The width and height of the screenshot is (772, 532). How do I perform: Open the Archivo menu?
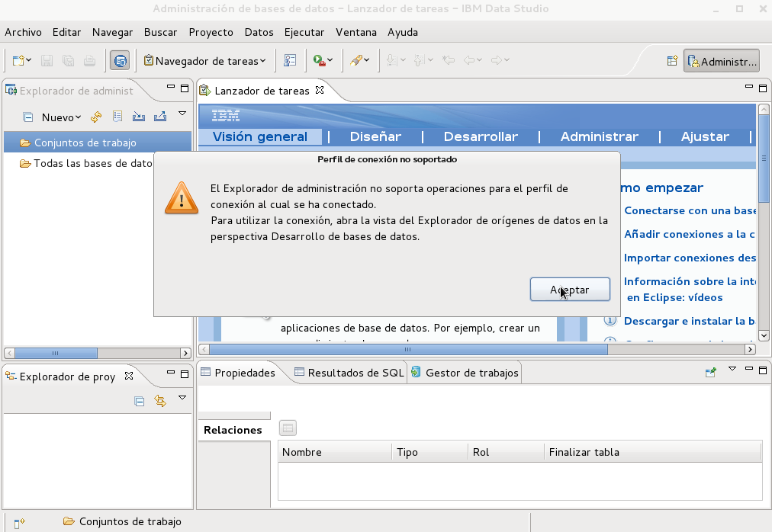[23, 33]
